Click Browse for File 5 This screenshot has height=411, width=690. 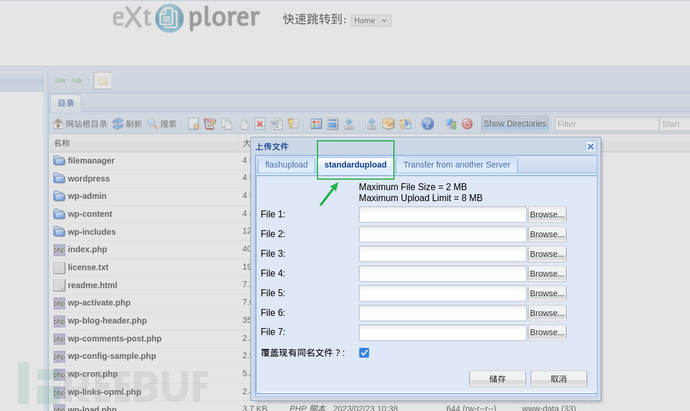click(547, 294)
